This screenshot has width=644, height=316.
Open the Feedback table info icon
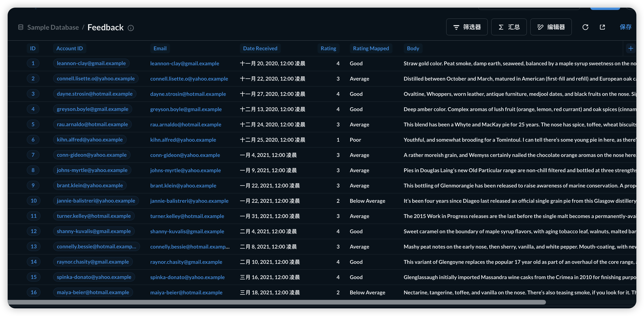click(x=131, y=28)
